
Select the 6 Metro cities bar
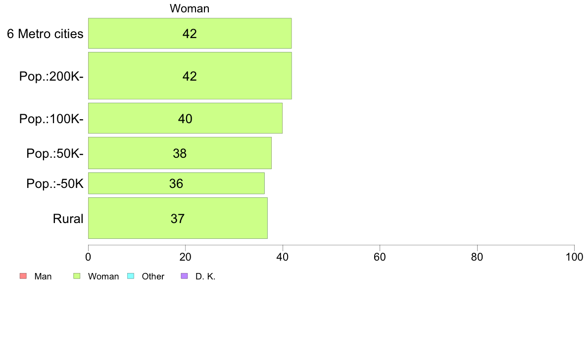190,33
